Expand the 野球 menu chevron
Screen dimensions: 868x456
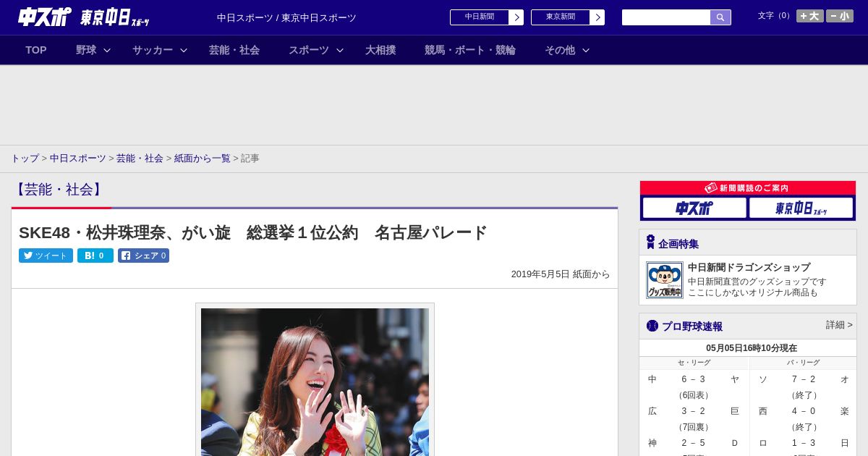(107, 50)
